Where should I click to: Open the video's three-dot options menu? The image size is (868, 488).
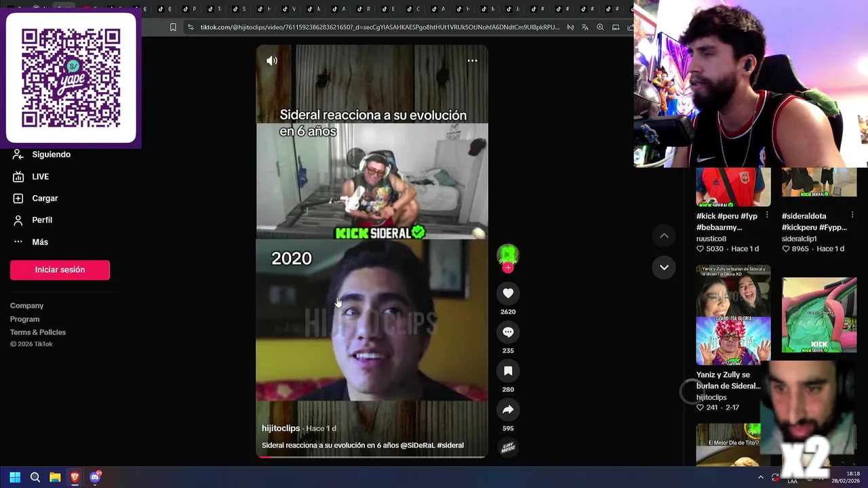pos(472,61)
